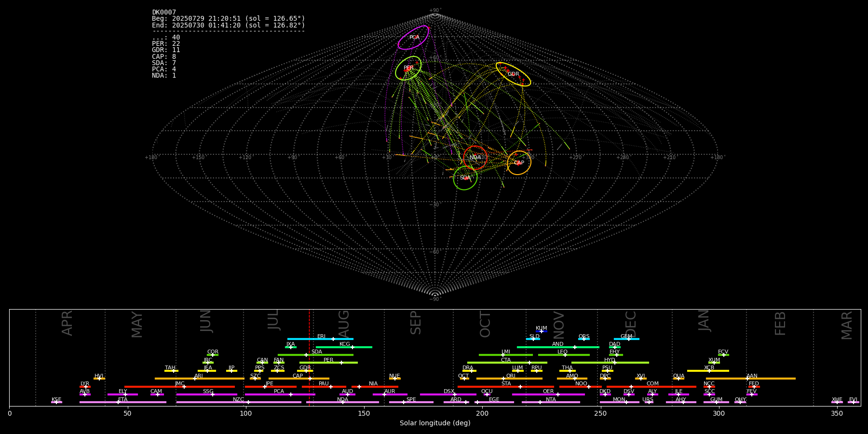Screen dimensions: 868x434
Task: Click the LMI shower bar in the timeline
Action: [506, 355]
